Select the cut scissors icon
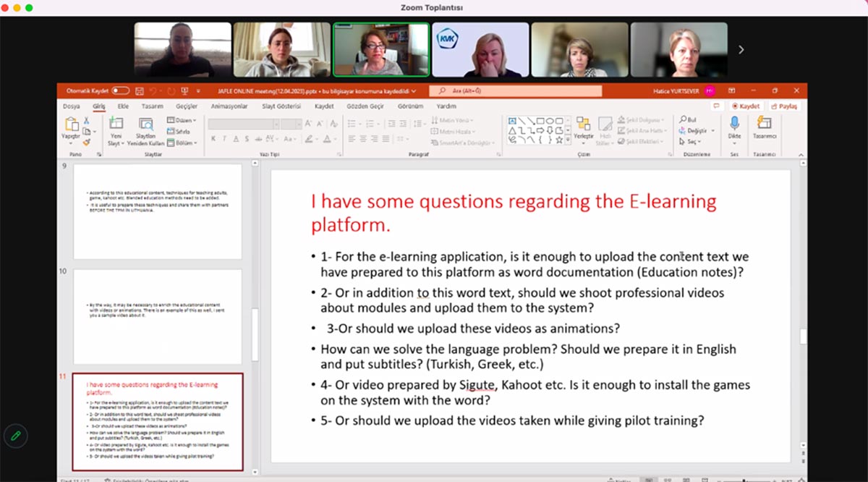 coord(87,120)
